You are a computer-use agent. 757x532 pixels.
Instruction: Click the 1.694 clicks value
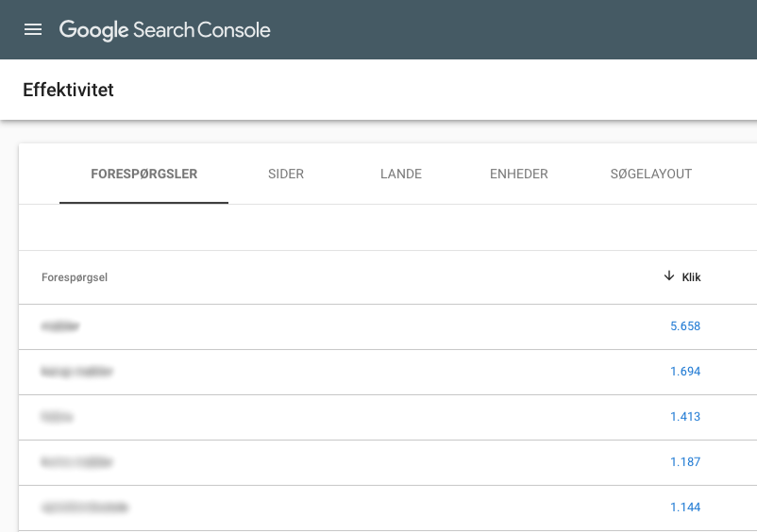pos(685,372)
